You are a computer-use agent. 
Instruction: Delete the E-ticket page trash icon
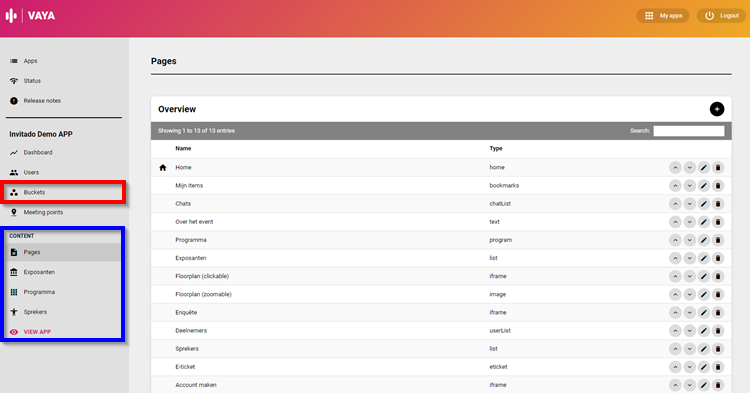pyautogui.click(x=718, y=367)
